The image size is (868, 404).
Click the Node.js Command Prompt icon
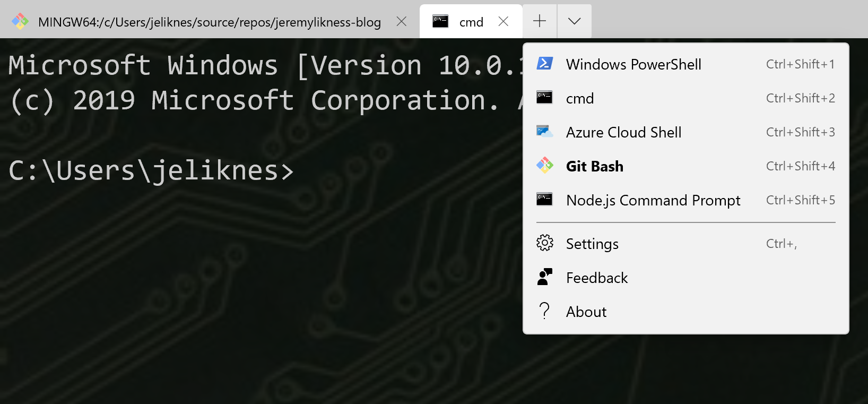[544, 200]
